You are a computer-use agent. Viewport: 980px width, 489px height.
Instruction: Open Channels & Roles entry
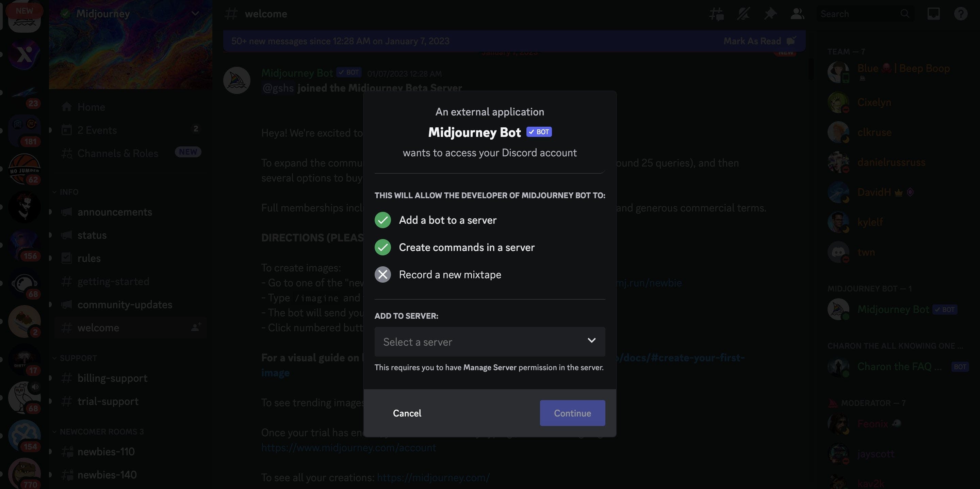tap(130, 153)
